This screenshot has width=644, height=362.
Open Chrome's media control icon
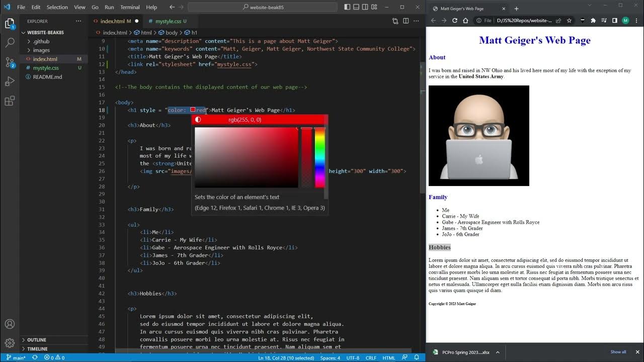pos(604,21)
